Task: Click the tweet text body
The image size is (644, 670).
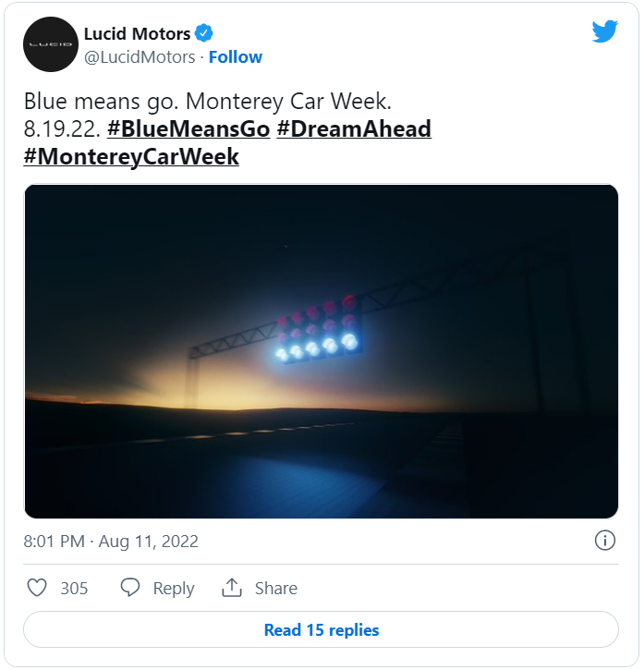Action: 227,129
